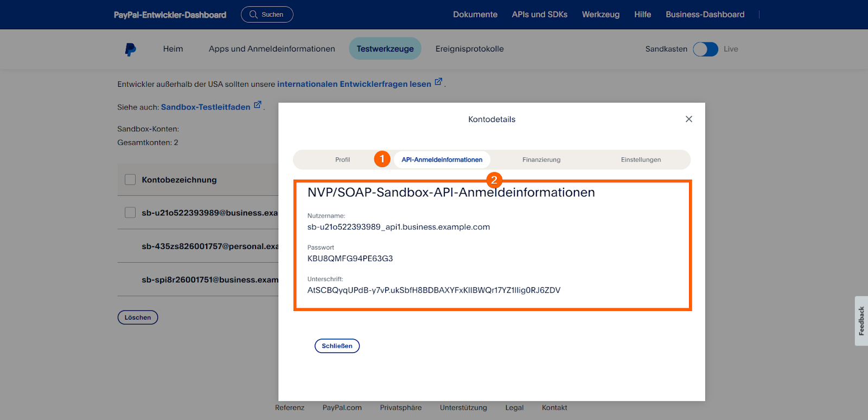This screenshot has height=420, width=868.
Task: Click the PayPal logo icon
Action: click(x=130, y=49)
